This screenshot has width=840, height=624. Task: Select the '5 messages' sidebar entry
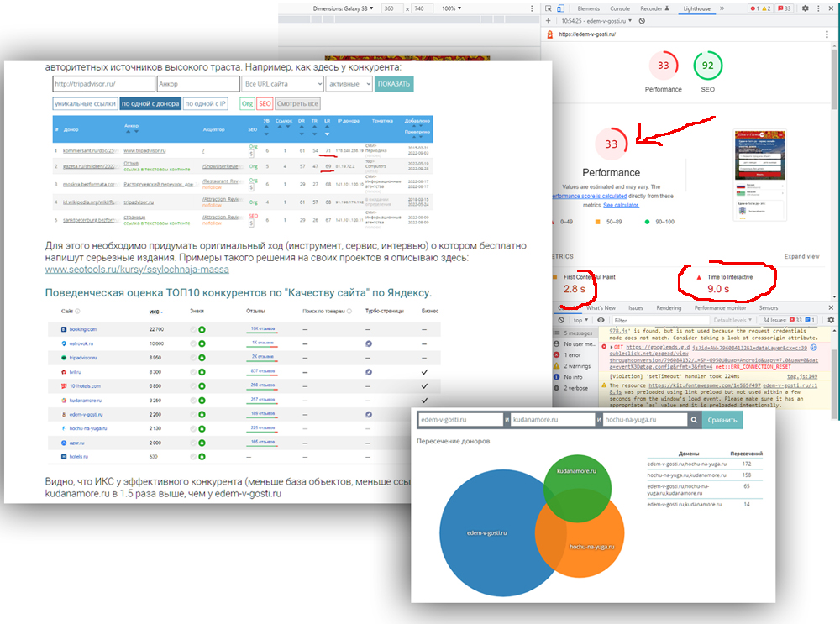tap(575, 333)
